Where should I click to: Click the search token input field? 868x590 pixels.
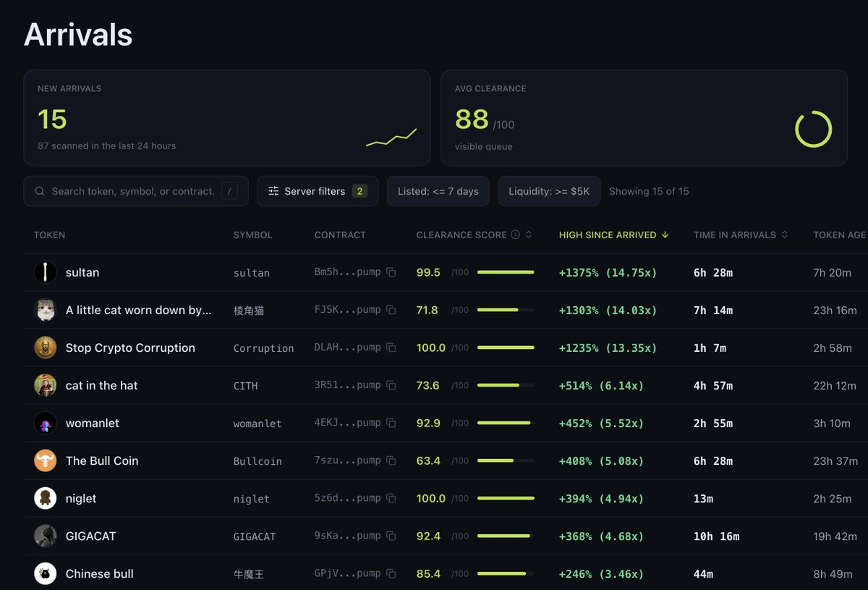coord(136,191)
